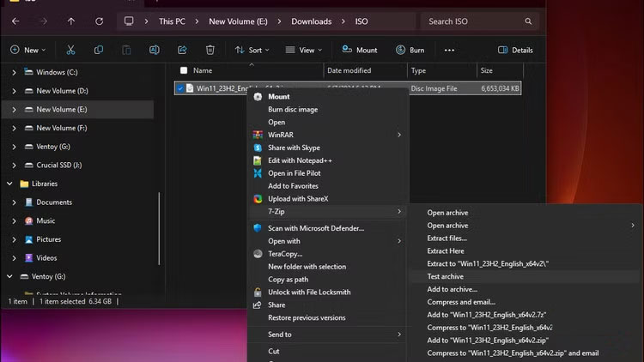The width and height of the screenshot is (644, 362).
Task: Click the Delete trash icon in toolbar
Action: coord(210,50)
